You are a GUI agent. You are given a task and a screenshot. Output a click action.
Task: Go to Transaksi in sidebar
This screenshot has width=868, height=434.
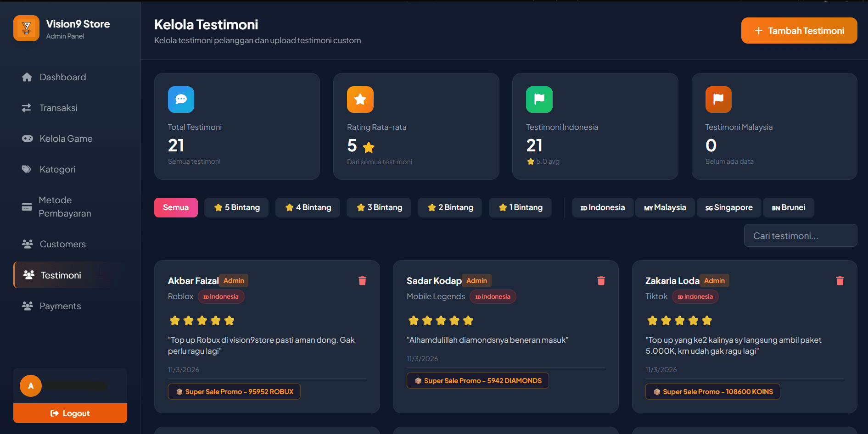click(x=70, y=108)
